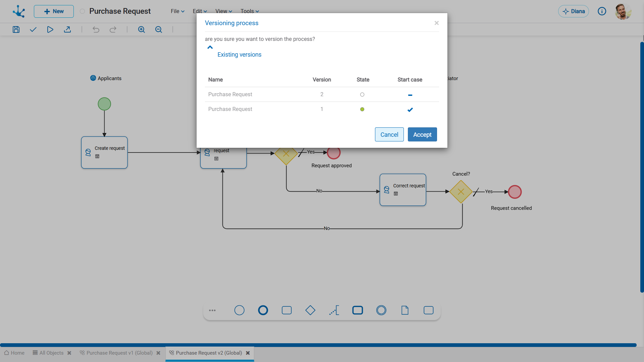This screenshot has width=644, height=362.
Task: Click the Redo arrow icon
Action: point(113,29)
